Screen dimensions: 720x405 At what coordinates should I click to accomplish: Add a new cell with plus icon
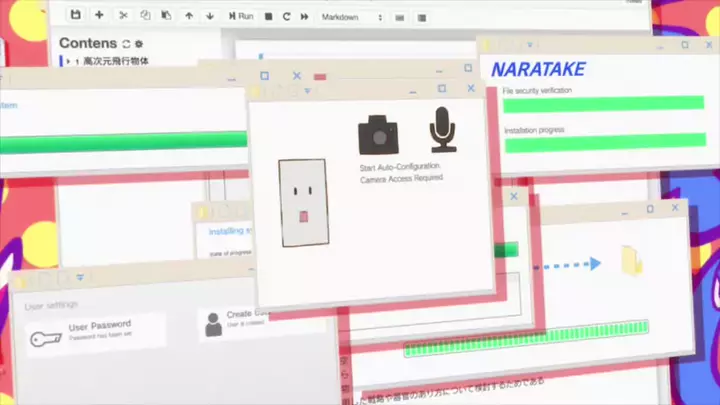tap(99, 16)
